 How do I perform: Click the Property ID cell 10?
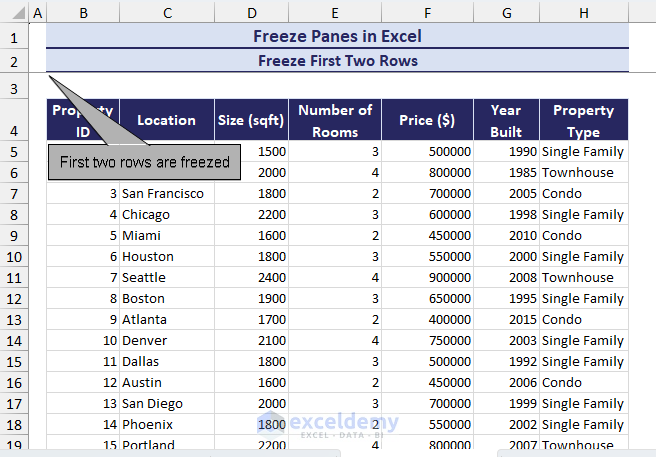(83, 341)
